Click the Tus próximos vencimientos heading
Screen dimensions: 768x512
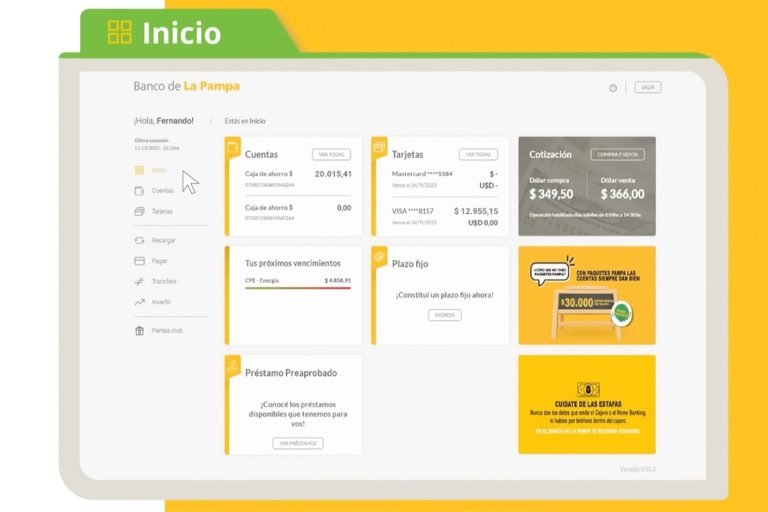pyautogui.click(x=292, y=263)
